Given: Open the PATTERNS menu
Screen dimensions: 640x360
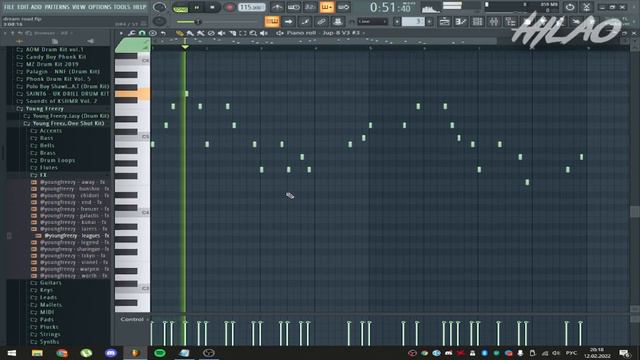Looking at the screenshot, I should tap(57, 7).
